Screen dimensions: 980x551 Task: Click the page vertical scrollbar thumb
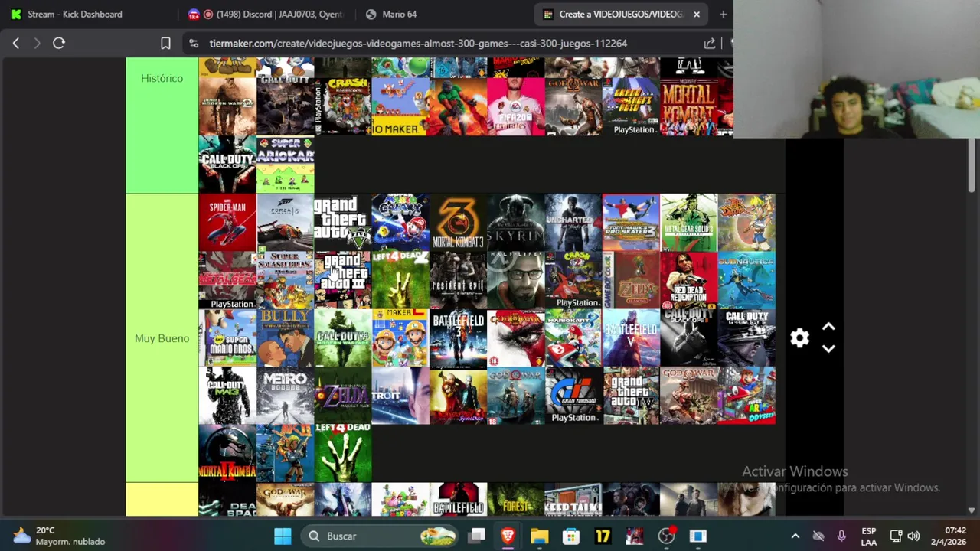972,165
